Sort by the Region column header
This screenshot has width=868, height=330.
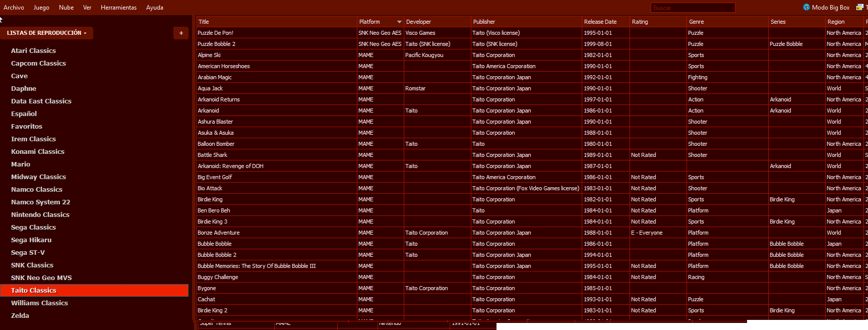(844, 22)
